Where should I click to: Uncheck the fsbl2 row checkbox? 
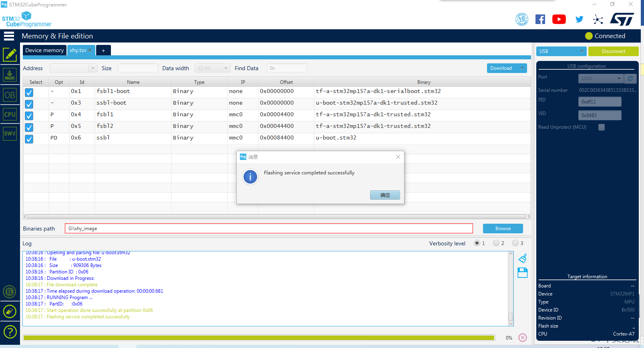tap(29, 127)
